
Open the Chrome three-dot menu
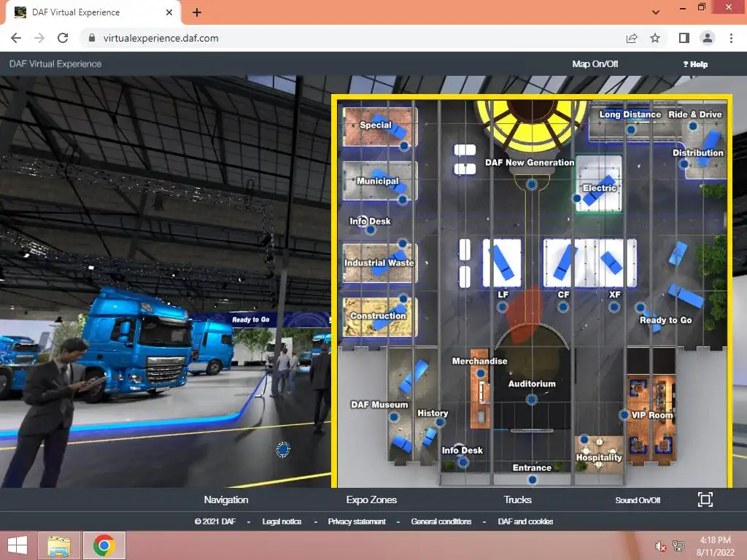click(731, 38)
